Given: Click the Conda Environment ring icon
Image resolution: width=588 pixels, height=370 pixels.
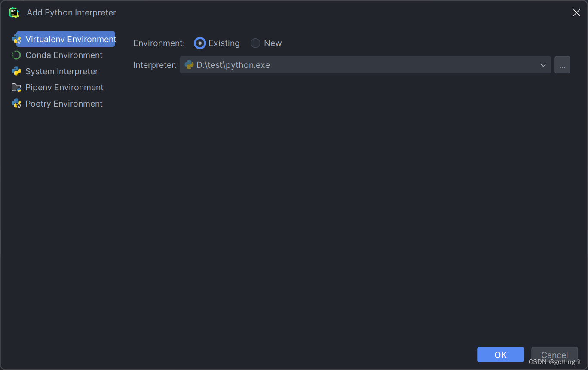Looking at the screenshot, I should pyautogui.click(x=16, y=55).
